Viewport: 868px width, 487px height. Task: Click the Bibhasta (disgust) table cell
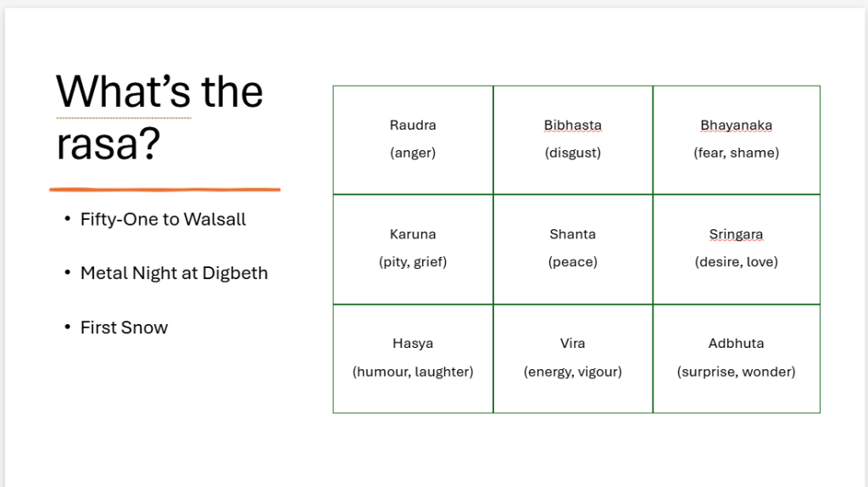tap(573, 140)
